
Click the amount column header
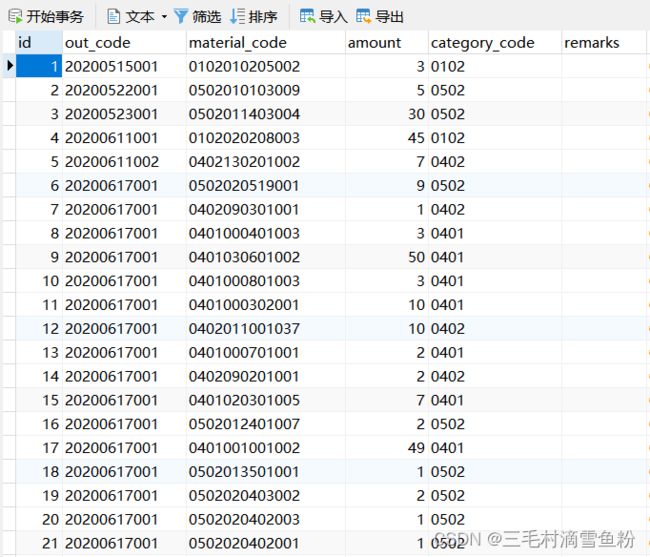coord(387,42)
